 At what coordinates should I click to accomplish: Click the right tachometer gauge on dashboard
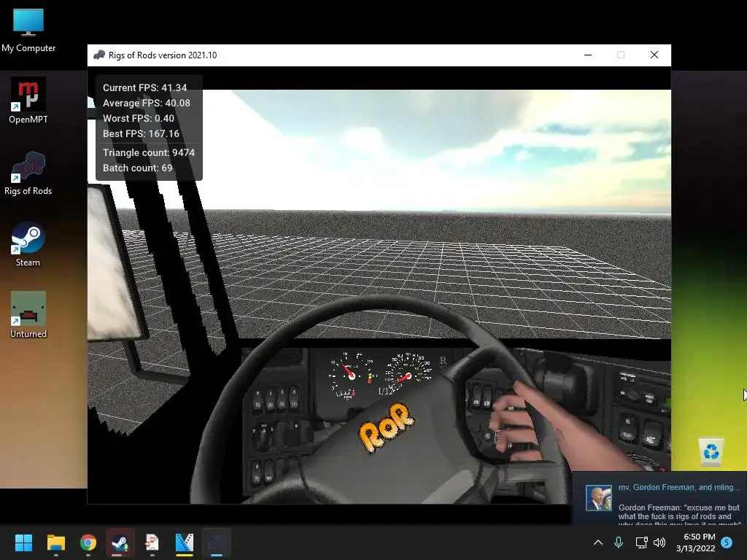click(x=409, y=375)
